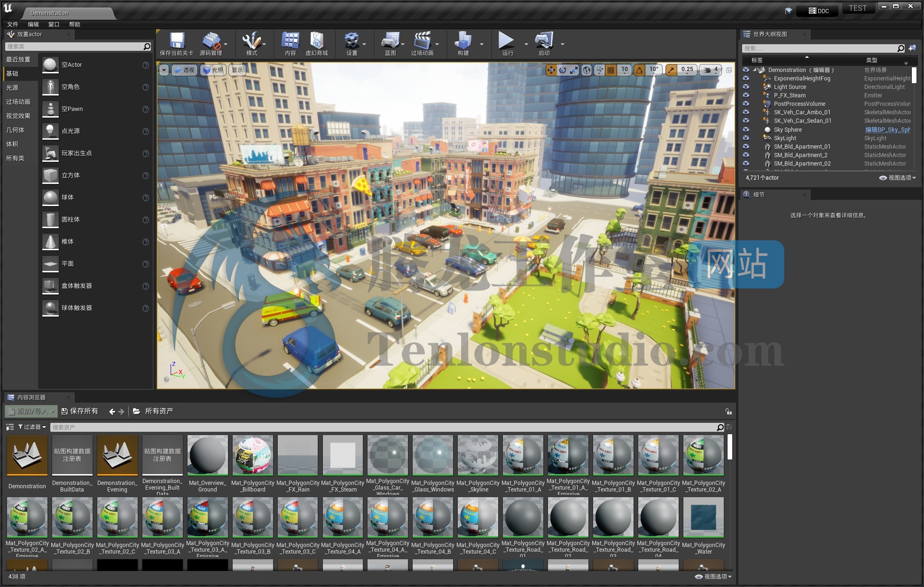Open the Help (帮助) menu
Screen dimensions: 924x587
(75, 24)
